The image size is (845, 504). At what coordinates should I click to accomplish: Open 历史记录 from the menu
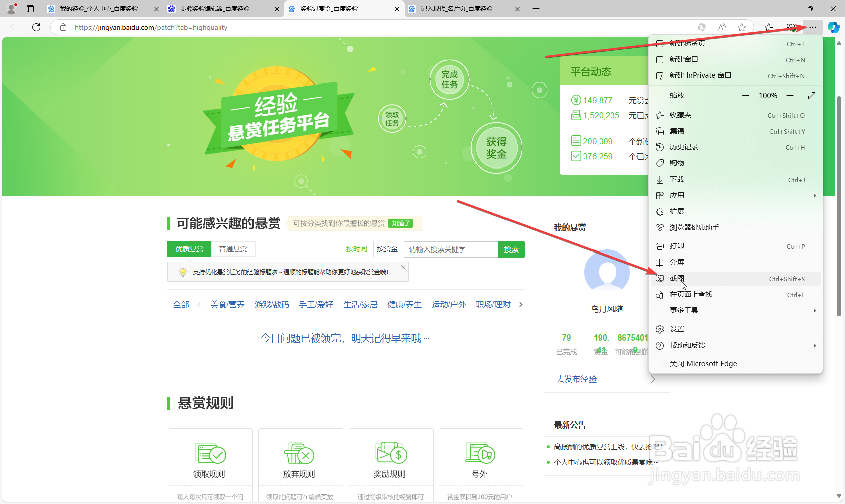(736, 147)
